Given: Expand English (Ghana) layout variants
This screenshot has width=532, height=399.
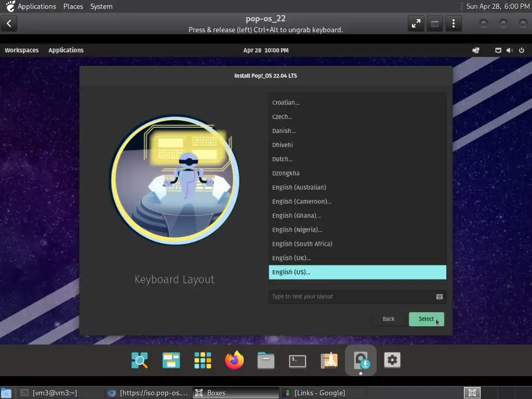Looking at the screenshot, I should pos(357,216).
